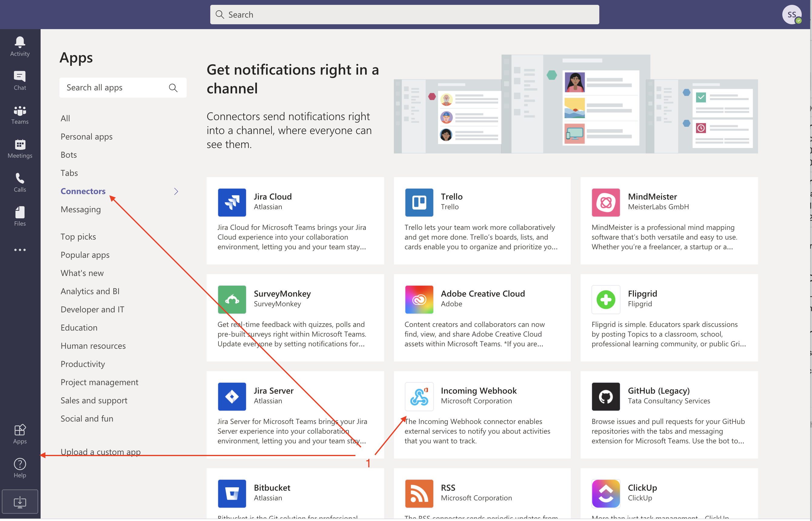Image resolution: width=812 pixels, height=521 pixels.
Task: Open the Jira Cloud title
Action: (x=273, y=197)
